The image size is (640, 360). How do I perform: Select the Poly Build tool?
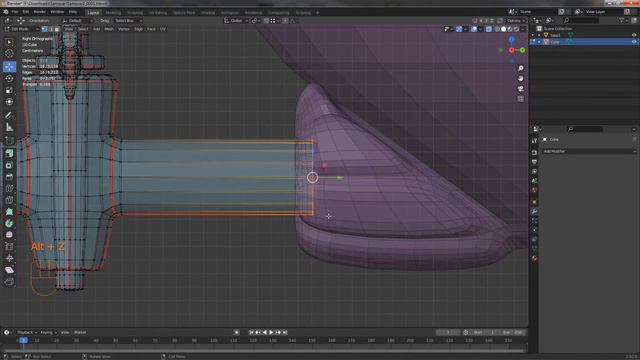9,212
